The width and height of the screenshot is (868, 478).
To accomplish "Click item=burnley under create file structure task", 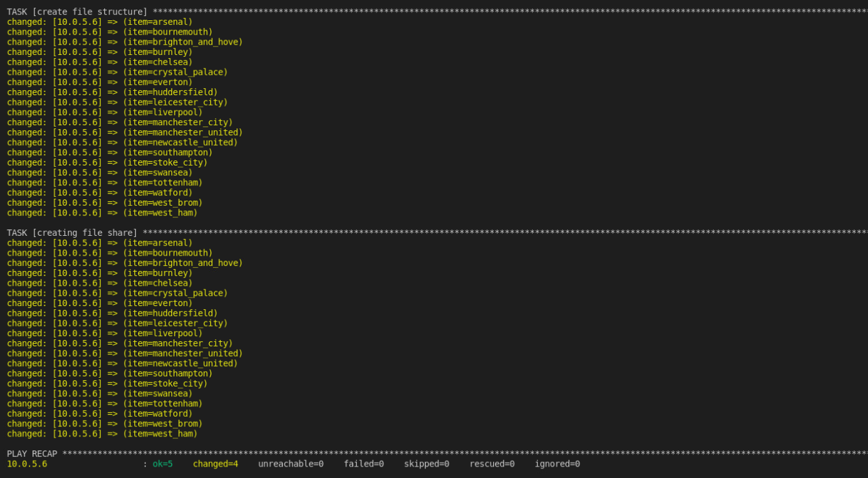I will tap(157, 52).
